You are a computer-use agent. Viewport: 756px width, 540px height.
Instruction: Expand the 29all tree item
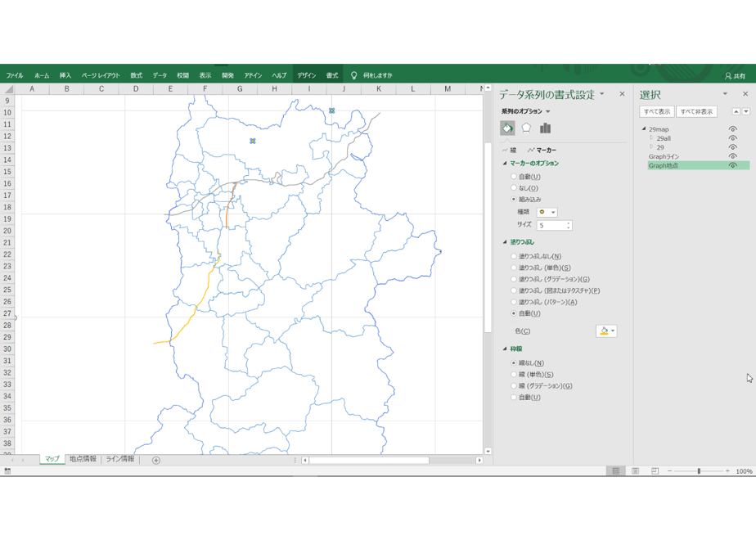[651, 138]
